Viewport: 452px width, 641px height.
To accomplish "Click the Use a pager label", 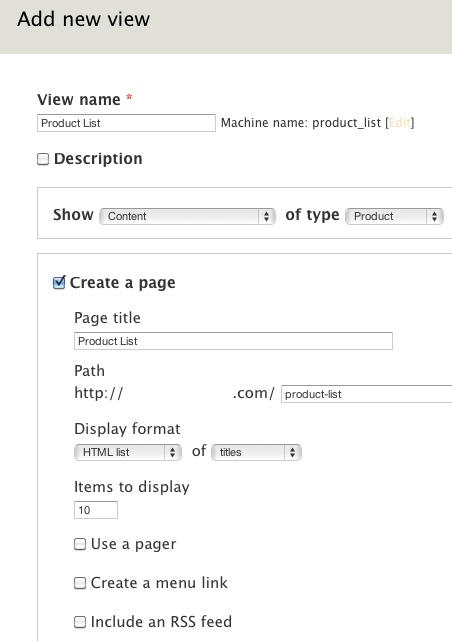I will (133, 544).
